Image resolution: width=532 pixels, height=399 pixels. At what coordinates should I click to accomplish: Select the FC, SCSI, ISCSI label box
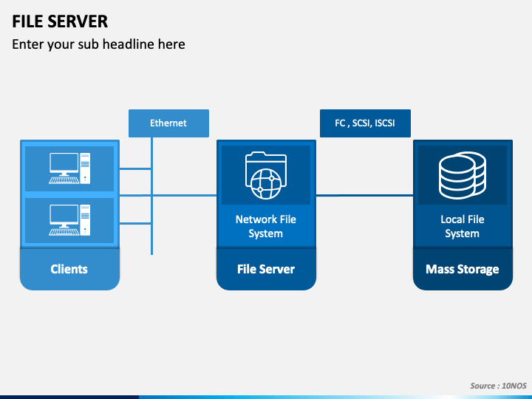(x=365, y=123)
